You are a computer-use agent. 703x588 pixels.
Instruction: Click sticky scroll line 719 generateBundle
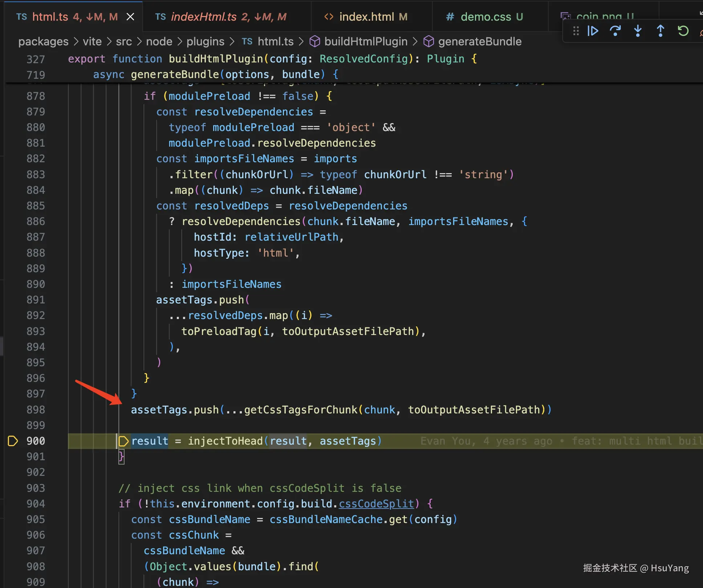pyautogui.click(x=175, y=74)
